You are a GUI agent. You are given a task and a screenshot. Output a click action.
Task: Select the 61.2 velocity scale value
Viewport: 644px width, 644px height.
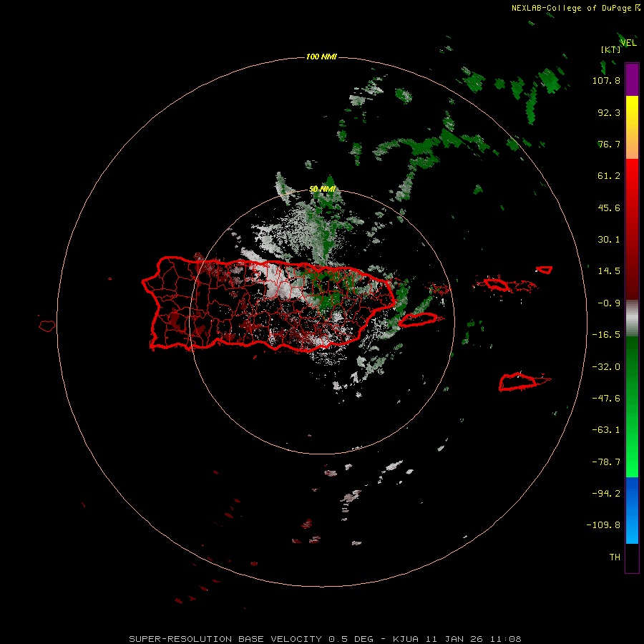[x=609, y=176]
